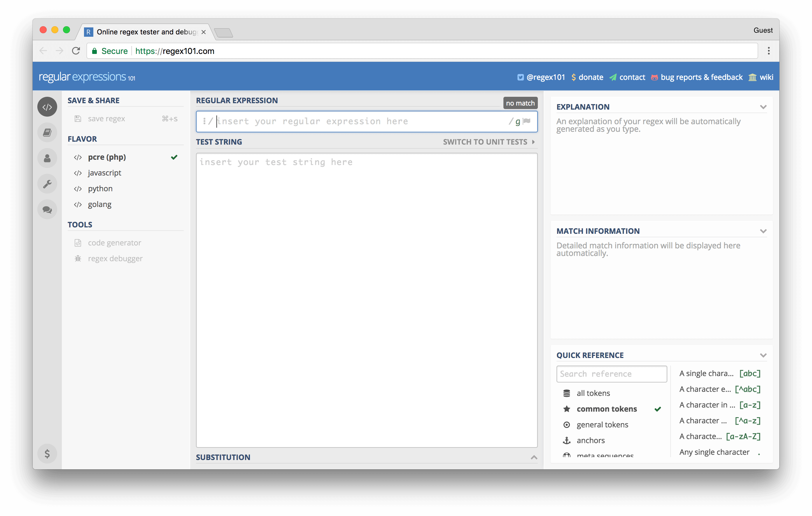Collapse the Match Information panel chevron
The height and width of the screenshot is (516, 812).
pos(763,231)
